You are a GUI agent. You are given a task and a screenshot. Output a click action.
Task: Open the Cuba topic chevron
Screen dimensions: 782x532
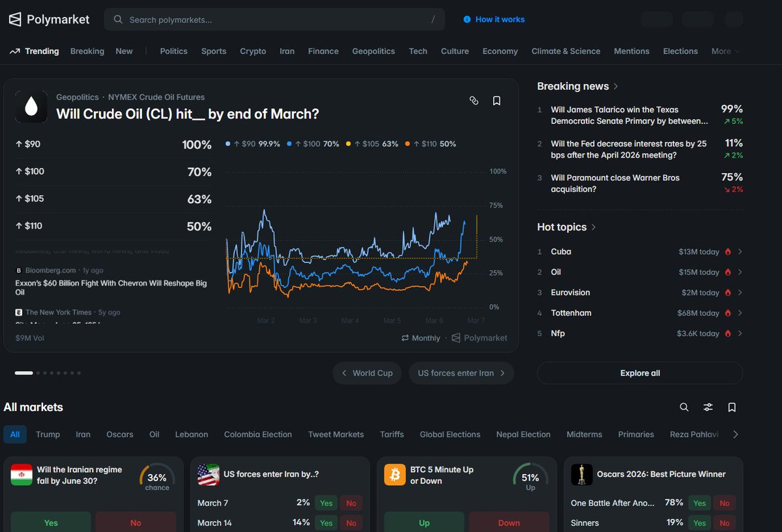740,252
